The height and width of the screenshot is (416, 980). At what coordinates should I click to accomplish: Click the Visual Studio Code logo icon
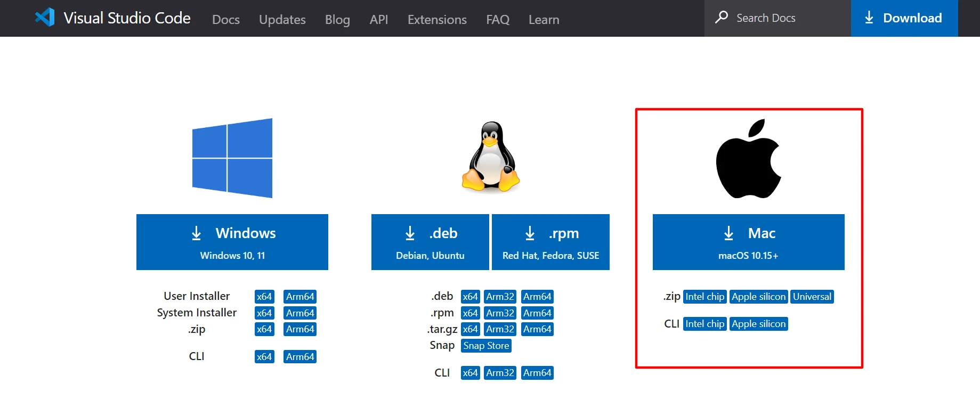point(45,18)
